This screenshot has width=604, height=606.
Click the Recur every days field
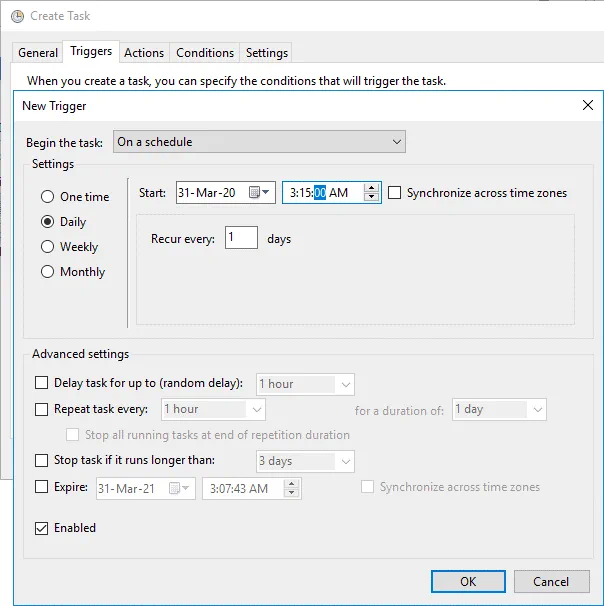pyautogui.click(x=241, y=239)
